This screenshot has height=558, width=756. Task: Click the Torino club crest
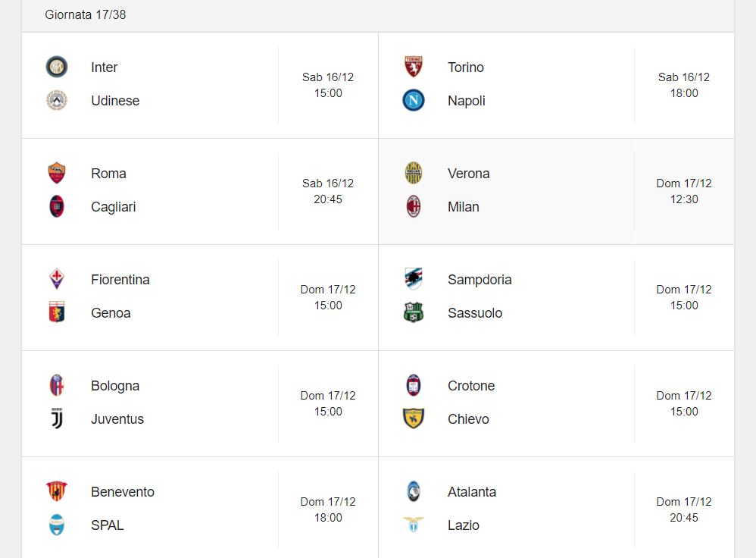pos(413,67)
